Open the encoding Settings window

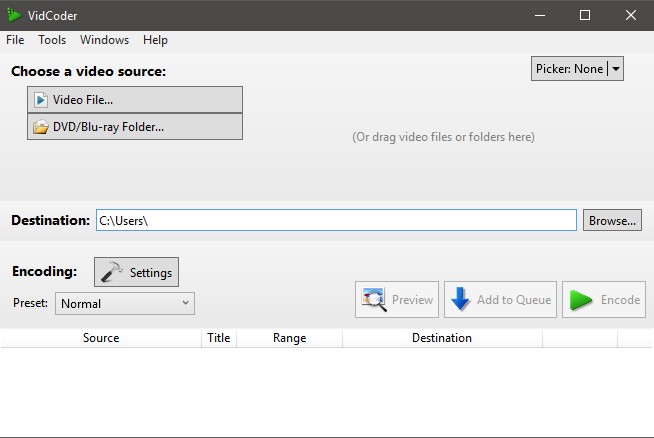coord(136,272)
